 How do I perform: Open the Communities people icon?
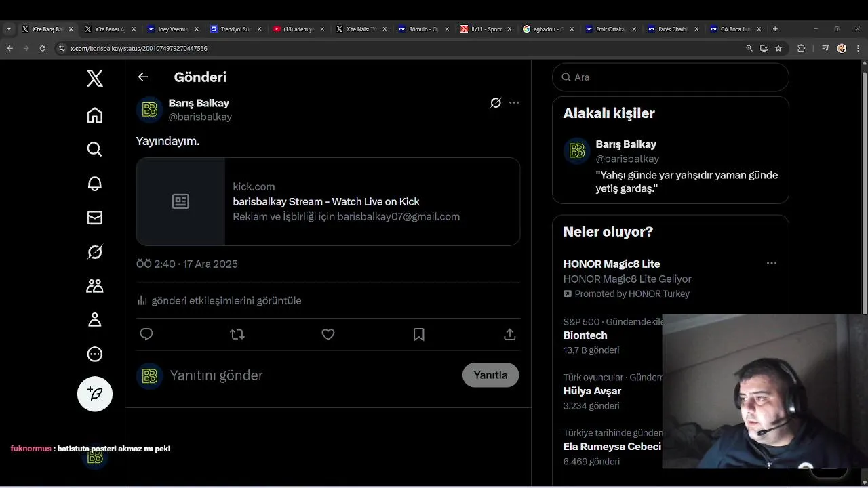[95, 286]
